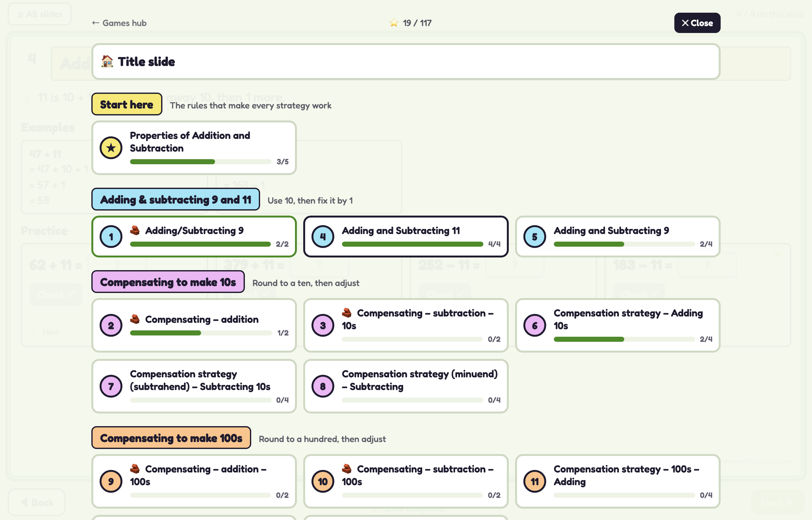The image size is (812, 520).
Task: Select the Start here section label
Action: [127, 104]
